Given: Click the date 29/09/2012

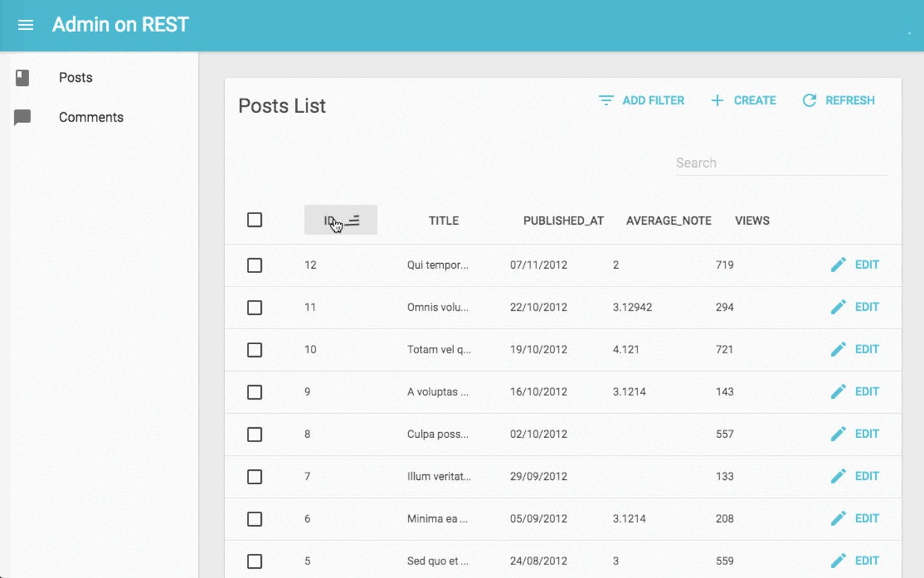Looking at the screenshot, I should [538, 476].
